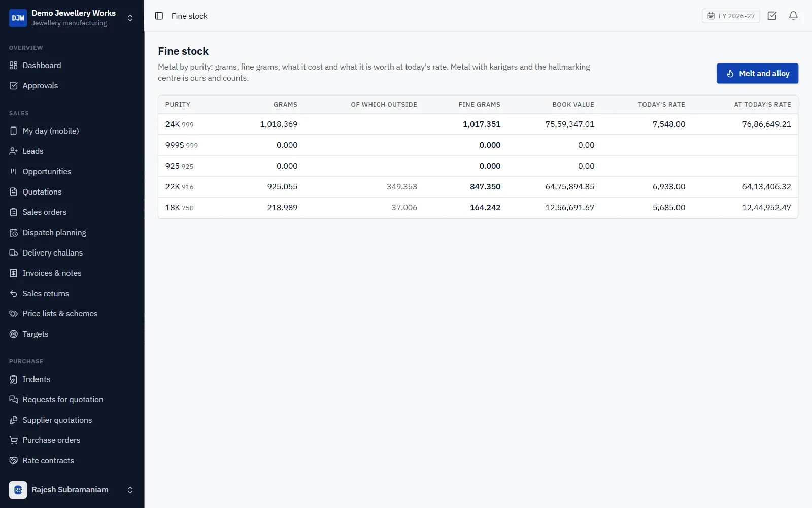The height and width of the screenshot is (508, 812).
Task: Click the Opportunities kanban icon
Action: point(14,172)
